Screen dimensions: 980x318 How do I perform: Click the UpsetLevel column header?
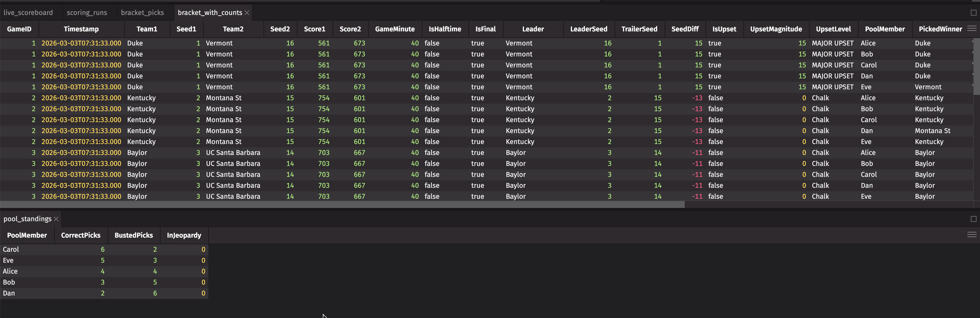[x=833, y=29]
